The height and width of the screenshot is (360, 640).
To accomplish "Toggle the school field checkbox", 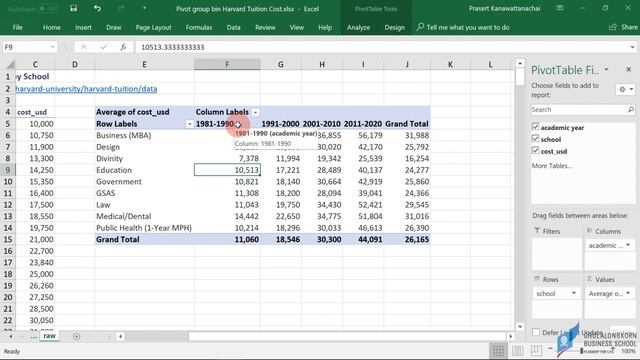I will coord(536,139).
